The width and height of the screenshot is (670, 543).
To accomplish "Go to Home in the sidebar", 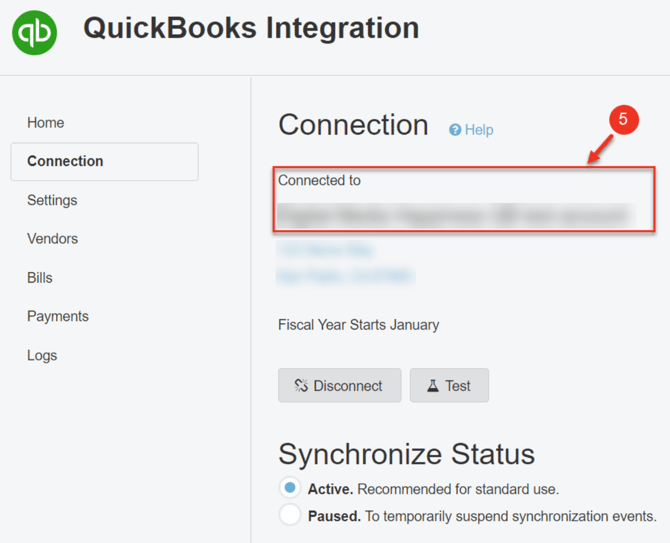I will tap(46, 123).
